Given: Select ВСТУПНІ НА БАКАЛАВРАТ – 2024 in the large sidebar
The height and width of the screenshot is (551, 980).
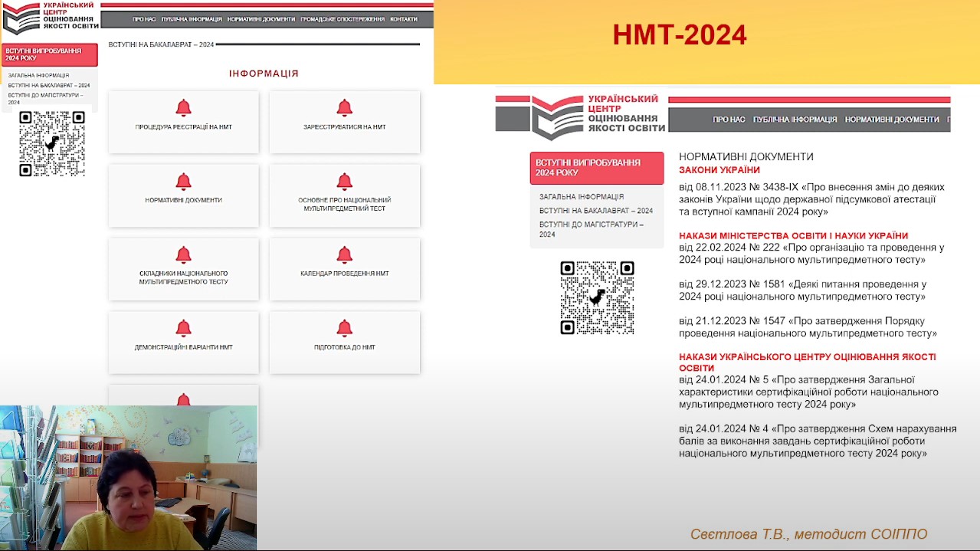Looking at the screenshot, I should (x=596, y=211).
